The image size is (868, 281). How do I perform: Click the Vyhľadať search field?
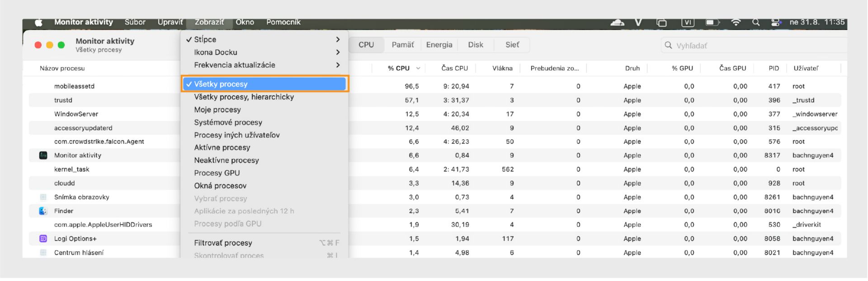click(750, 46)
